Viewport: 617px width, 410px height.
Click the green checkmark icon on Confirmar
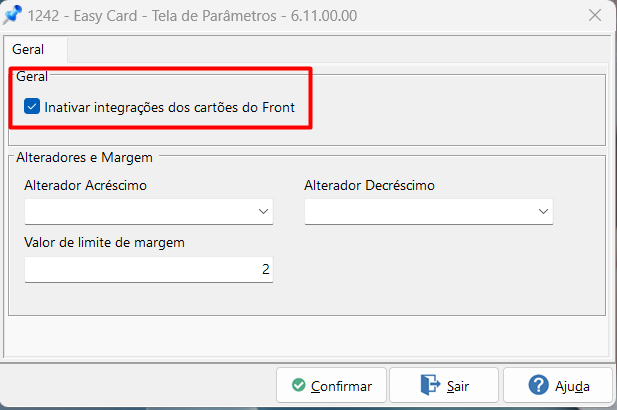pyautogui.click(x=298, y=386)
